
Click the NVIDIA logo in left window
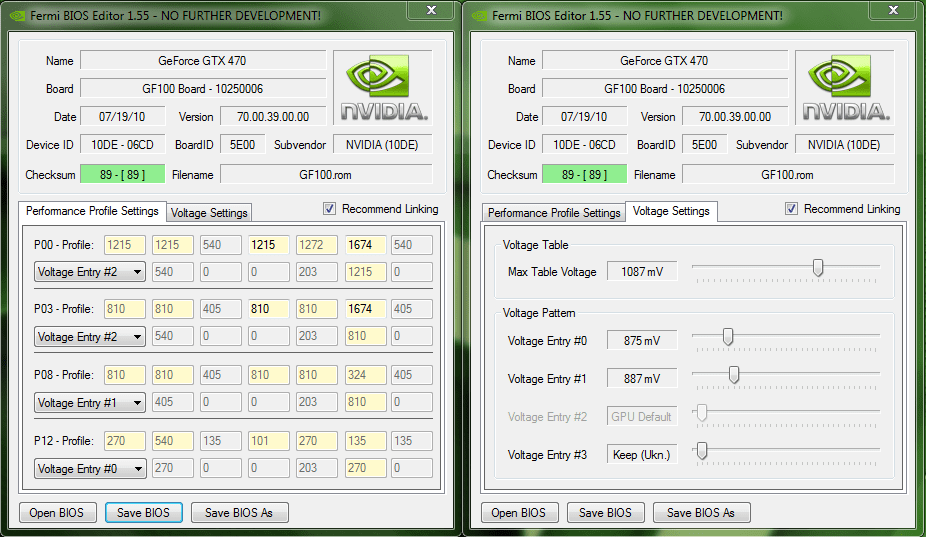coord(383,87)
